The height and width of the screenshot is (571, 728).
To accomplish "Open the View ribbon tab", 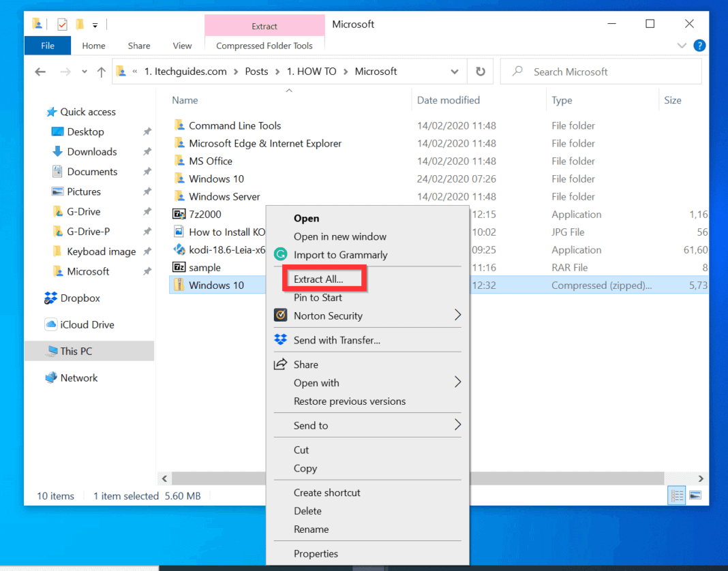I will pyautogui.click(x=182, y=46).
